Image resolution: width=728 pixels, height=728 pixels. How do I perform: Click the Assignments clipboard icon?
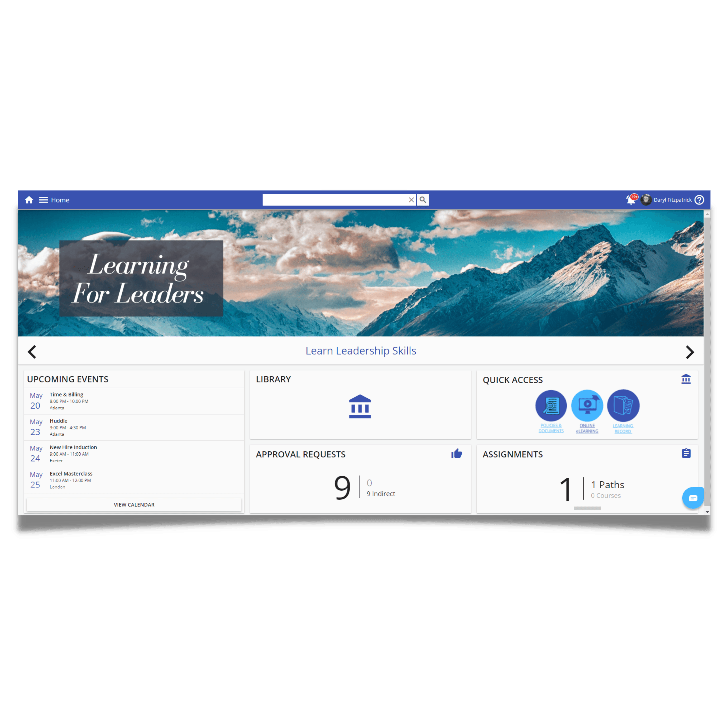pos(687,453)
